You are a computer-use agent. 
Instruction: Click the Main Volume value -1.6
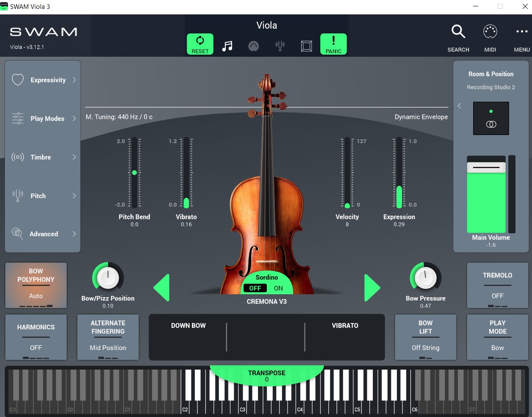pyautogui.click(x=491, y=245)
